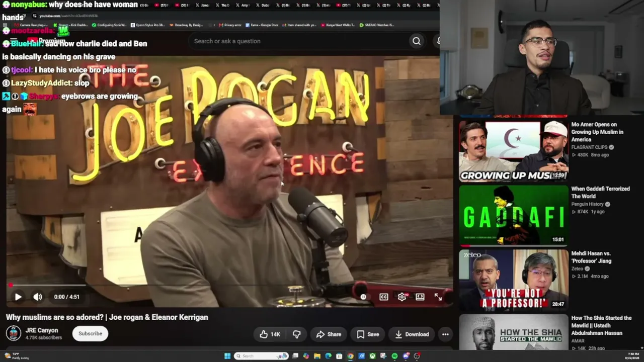Viewport: 644px width, 362px height.
Task: Open the Zeteo channel name
Action: point(578,268)
